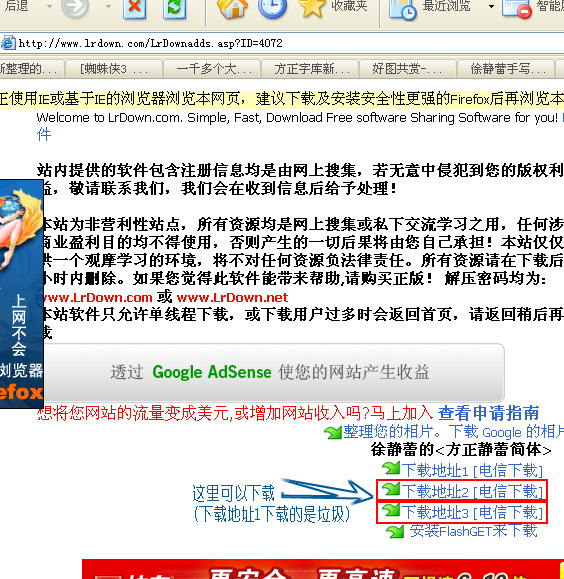Open the 最近浏览 recent pages icon
This screenshot has width=564, height=579.
pos(402,9)
